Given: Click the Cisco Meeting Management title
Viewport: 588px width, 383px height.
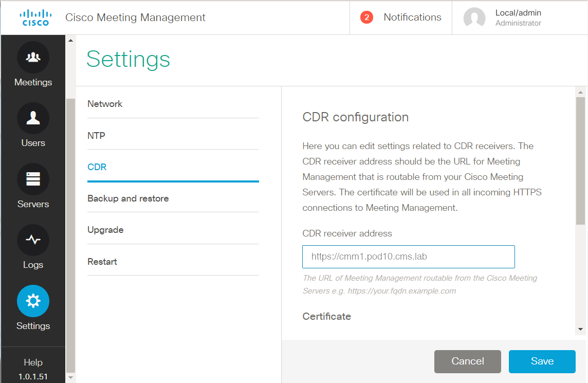Looking at the screenshot, I should click(135, 17).
